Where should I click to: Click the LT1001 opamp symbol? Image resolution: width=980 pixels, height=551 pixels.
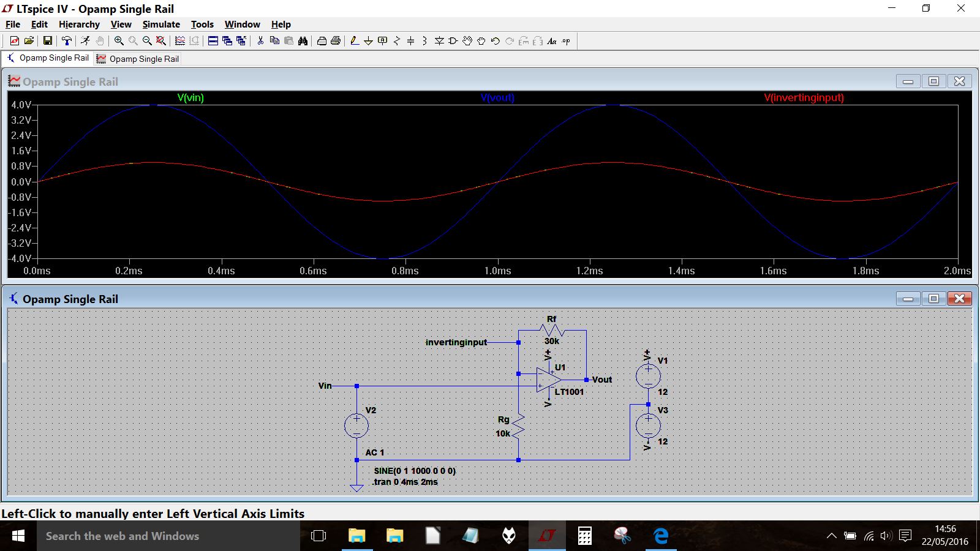549,380
